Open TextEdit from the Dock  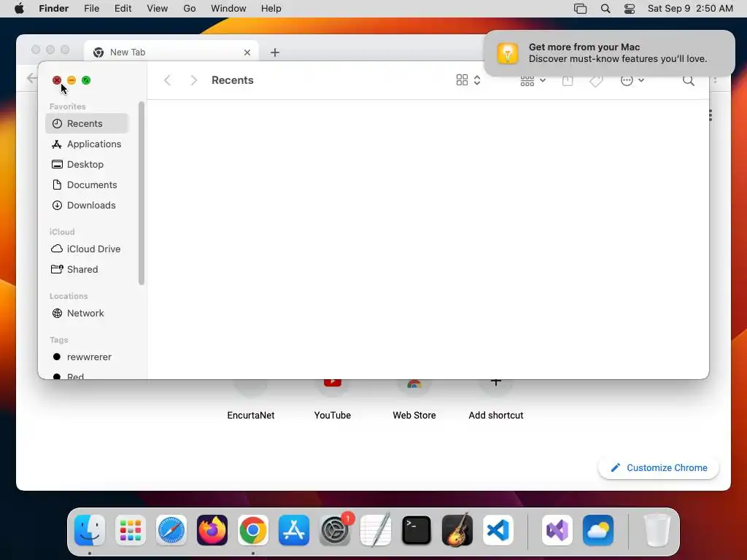tap(376, 530)
